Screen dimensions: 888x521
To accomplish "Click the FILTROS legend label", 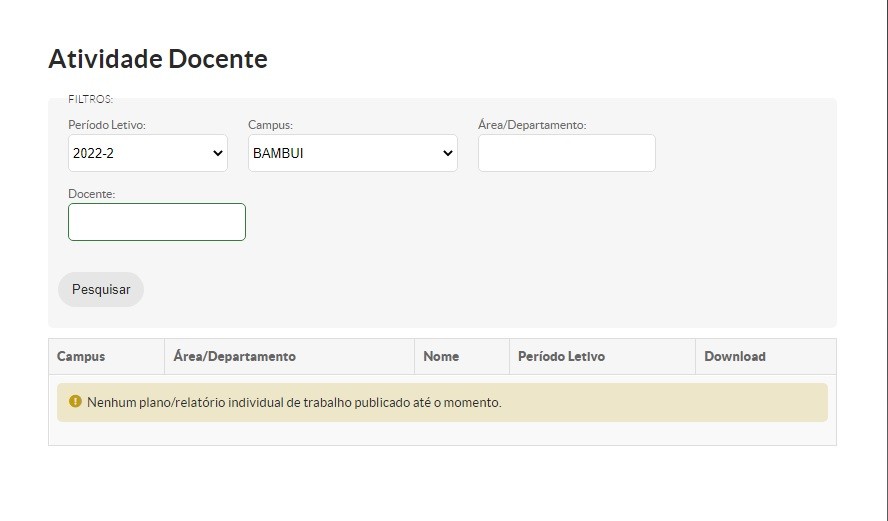I will 90,99.
